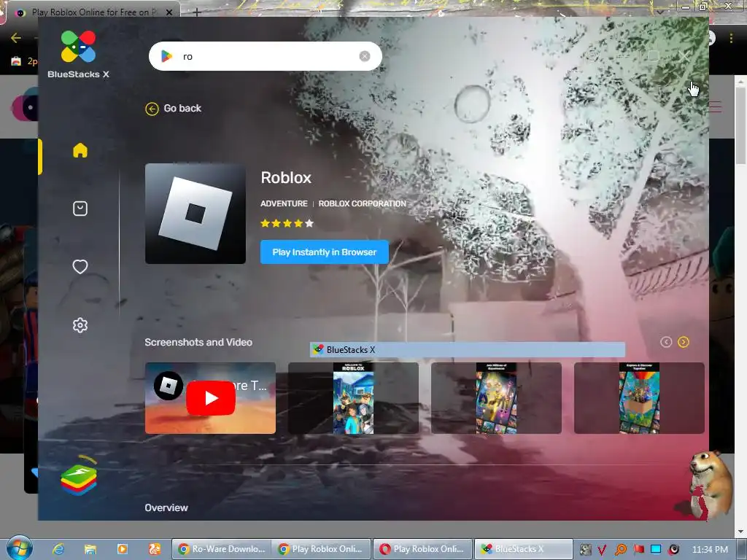Open the browser three-dot menu
The height and width of the screenshot is (560, 747).
[x=732, y=38]
